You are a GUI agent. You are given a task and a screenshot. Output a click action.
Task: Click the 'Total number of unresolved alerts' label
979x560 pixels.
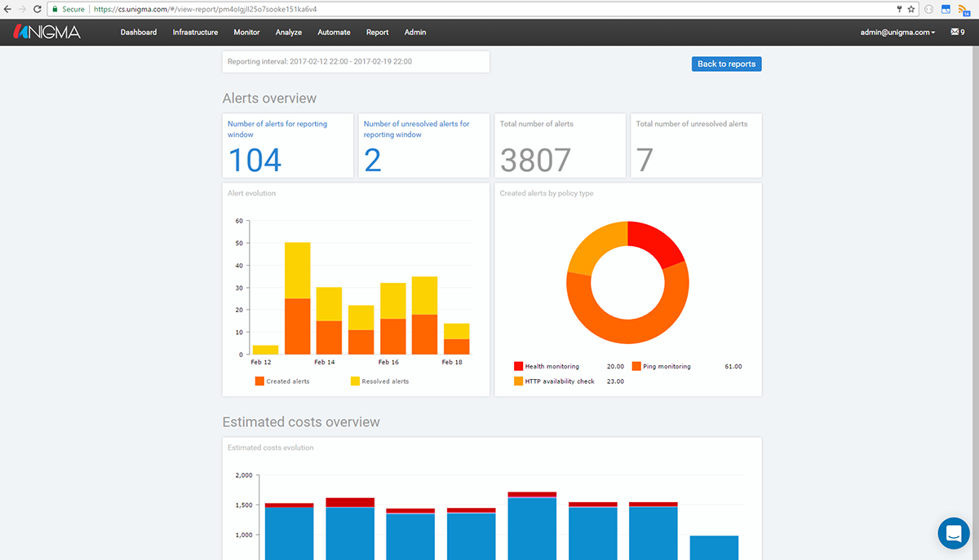pyautogui.click(x=692, y=124)
